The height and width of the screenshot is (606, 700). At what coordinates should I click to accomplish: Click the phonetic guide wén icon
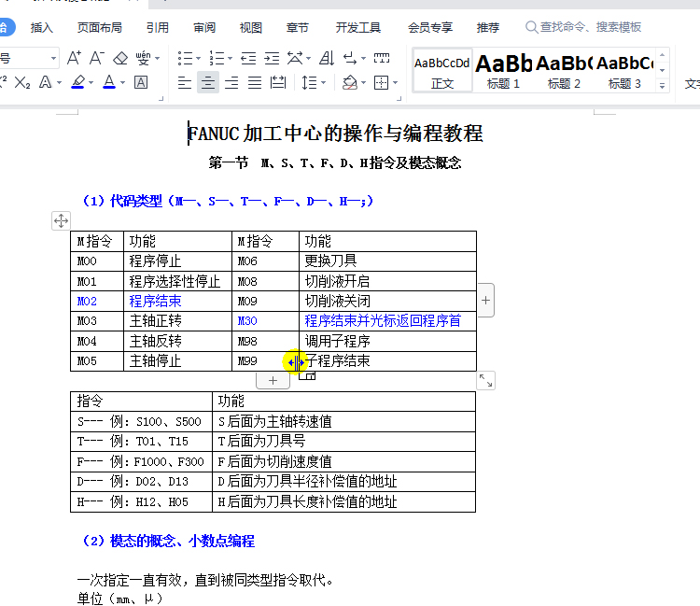(143, 58)
